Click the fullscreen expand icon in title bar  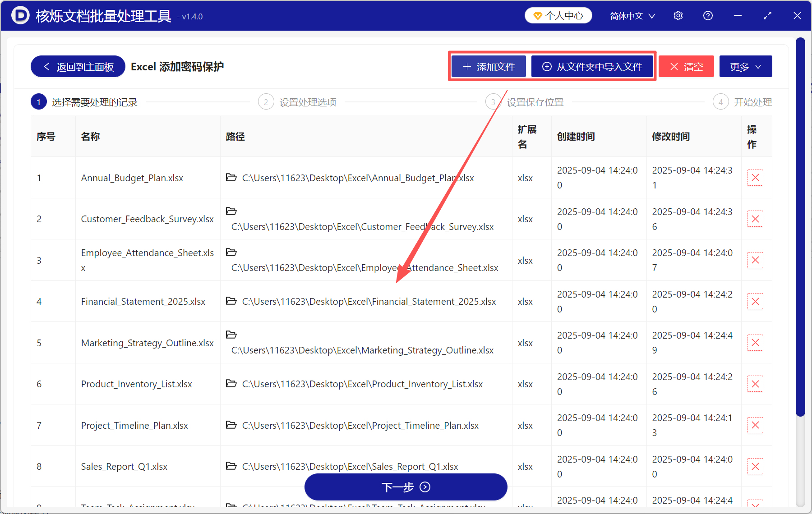coord(767,15)
